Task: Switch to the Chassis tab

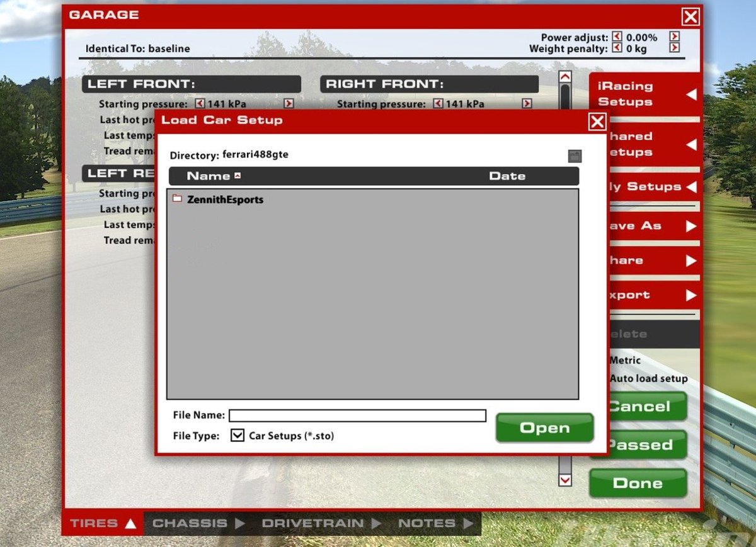Action: point(198,523)
